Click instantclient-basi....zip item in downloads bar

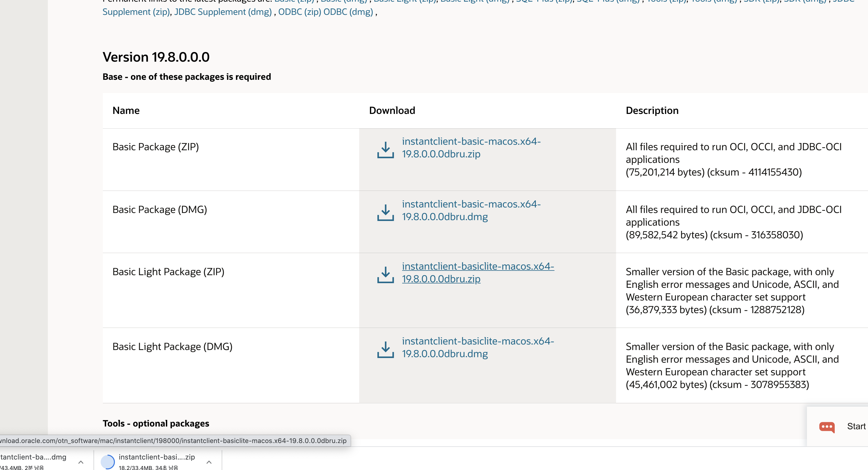coord(156,457)
